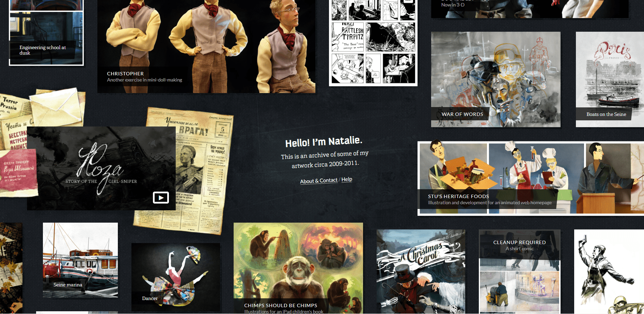The image size is (644, 314).
Task: Open Boats on the Seine artwork
Action: click(x=609, y=79)
